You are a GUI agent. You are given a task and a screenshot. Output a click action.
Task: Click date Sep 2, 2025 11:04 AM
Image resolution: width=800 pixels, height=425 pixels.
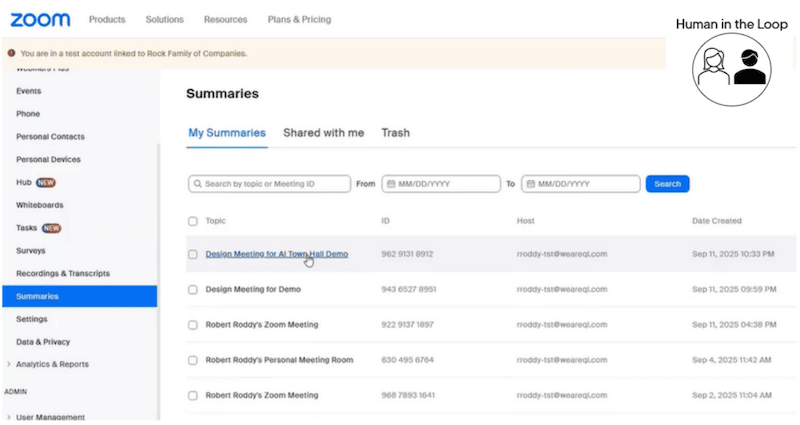[732, 395]
